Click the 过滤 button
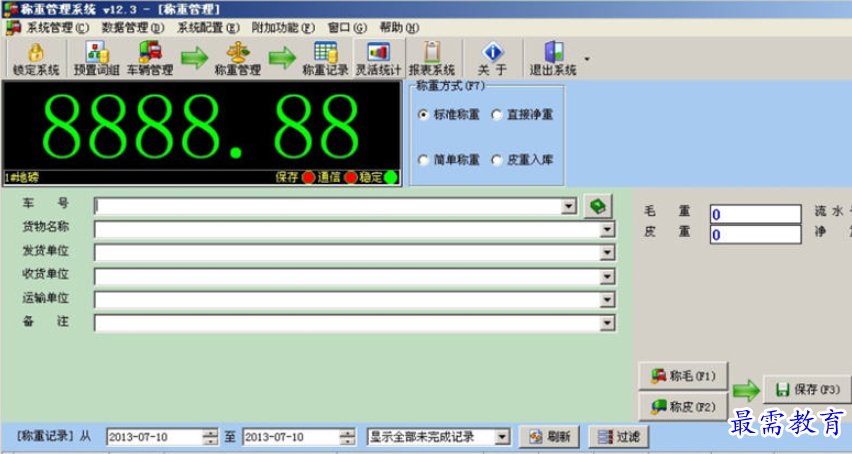The height and width of the screenshot is (454, 852). [619, 437]
